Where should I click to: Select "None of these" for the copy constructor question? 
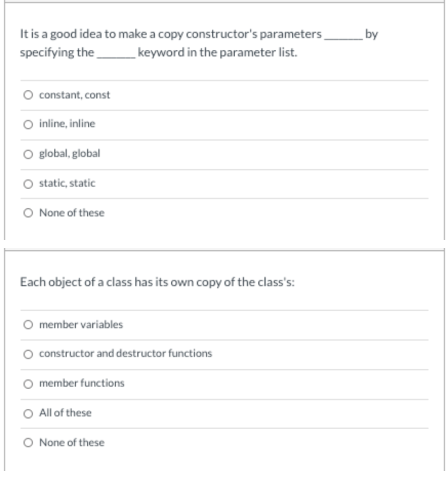(x=27, y=212)
